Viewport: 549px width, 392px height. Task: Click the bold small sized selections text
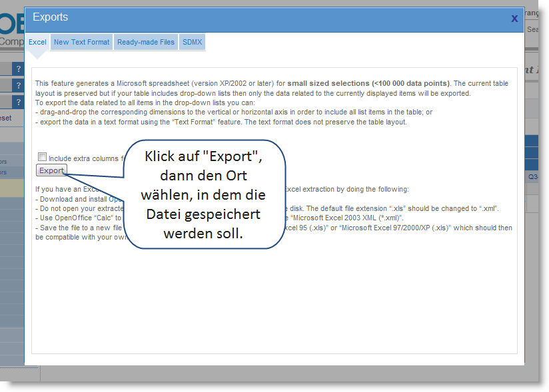[368, 83]
